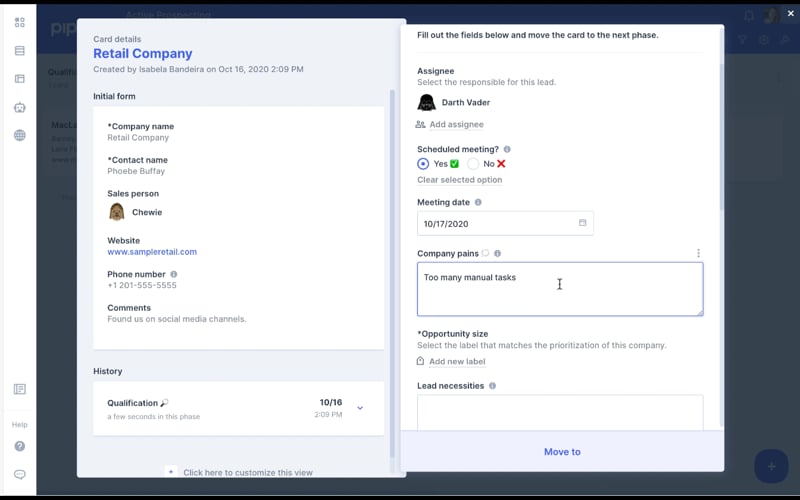Click Clear selected option link
The image size is (800, 500).
tap(459, 180)
